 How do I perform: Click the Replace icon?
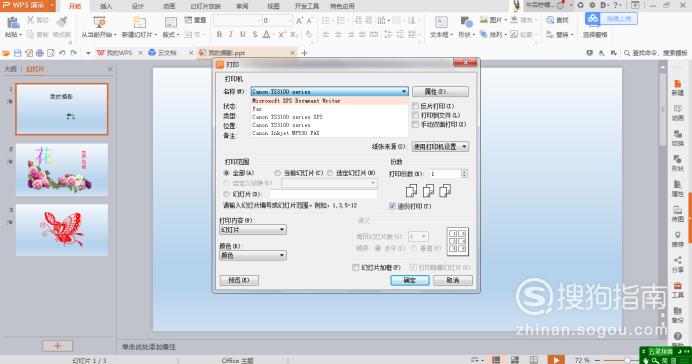[550, 34]
